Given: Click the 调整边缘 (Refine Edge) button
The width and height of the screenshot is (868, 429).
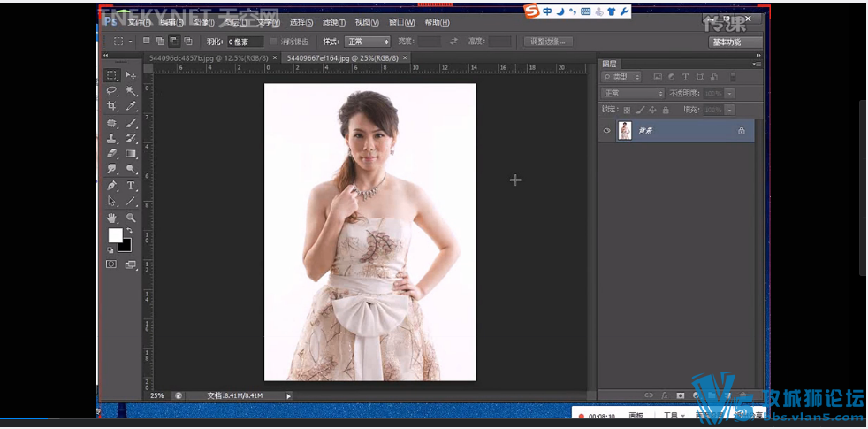Looking at the screenshot, I should [548, 42].
